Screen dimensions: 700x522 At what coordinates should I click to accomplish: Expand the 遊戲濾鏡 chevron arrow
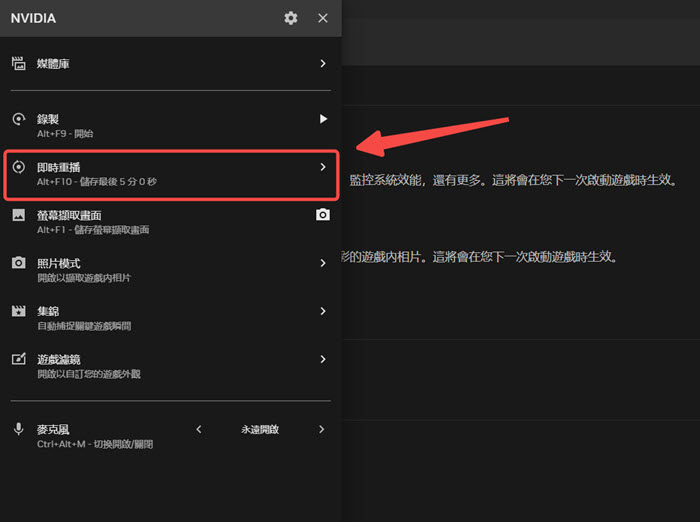pyautogui.click(x=323, y=359)
